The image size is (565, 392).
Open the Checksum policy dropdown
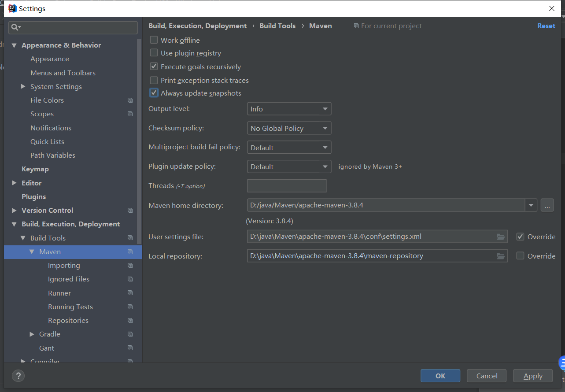(x=289, y=128)
